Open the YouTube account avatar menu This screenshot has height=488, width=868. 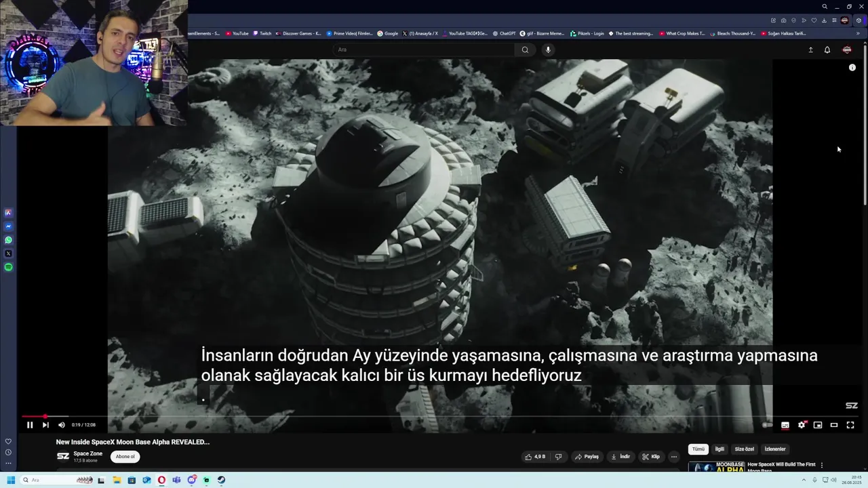click(x=847, y=49)
